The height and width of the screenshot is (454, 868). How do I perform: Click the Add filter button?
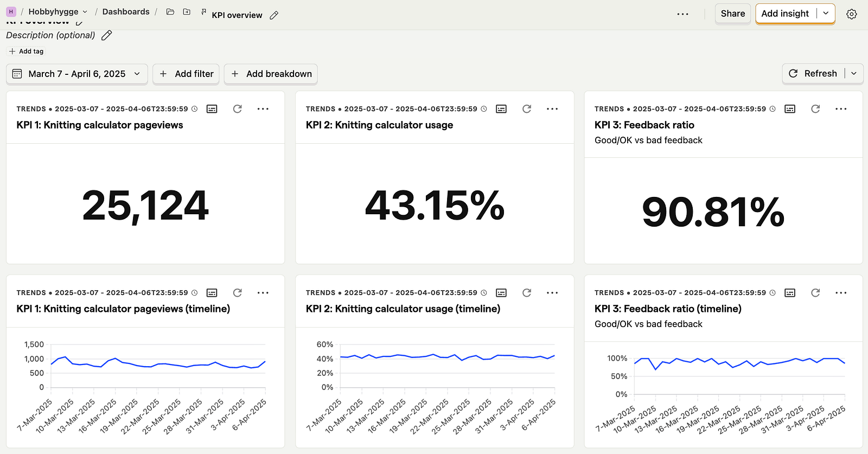186,74
